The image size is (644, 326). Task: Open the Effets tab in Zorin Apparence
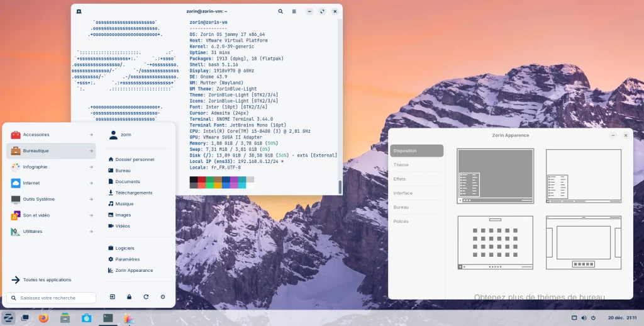(x=399, y=179)
